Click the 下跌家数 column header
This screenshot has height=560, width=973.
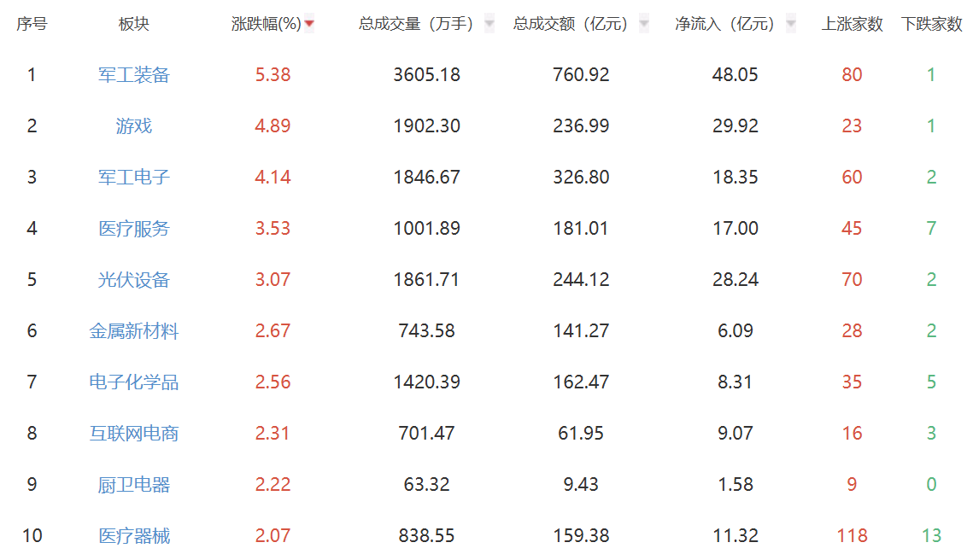(931, 25)
